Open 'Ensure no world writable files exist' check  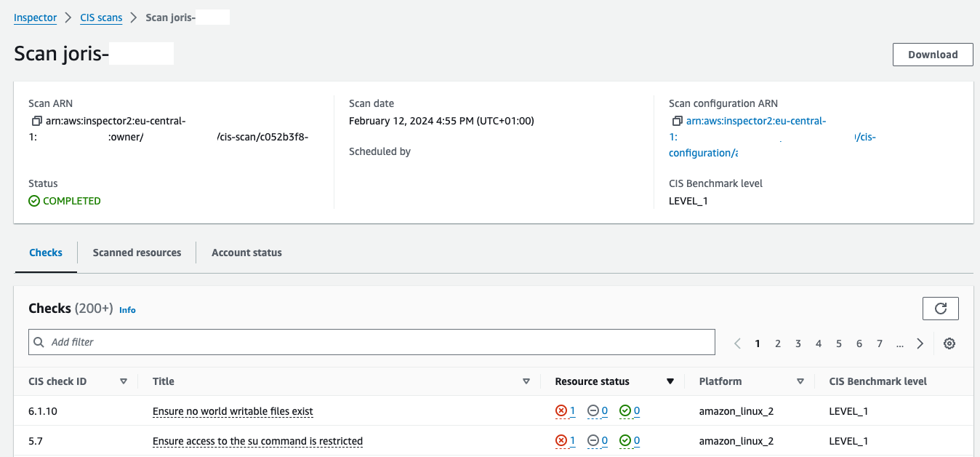pos(233,411)
